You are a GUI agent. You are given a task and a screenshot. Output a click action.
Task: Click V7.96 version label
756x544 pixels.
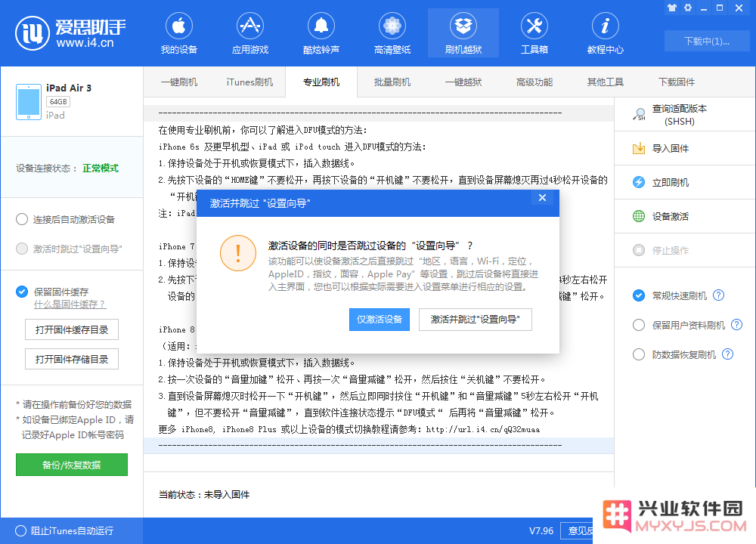click(541, 530)
